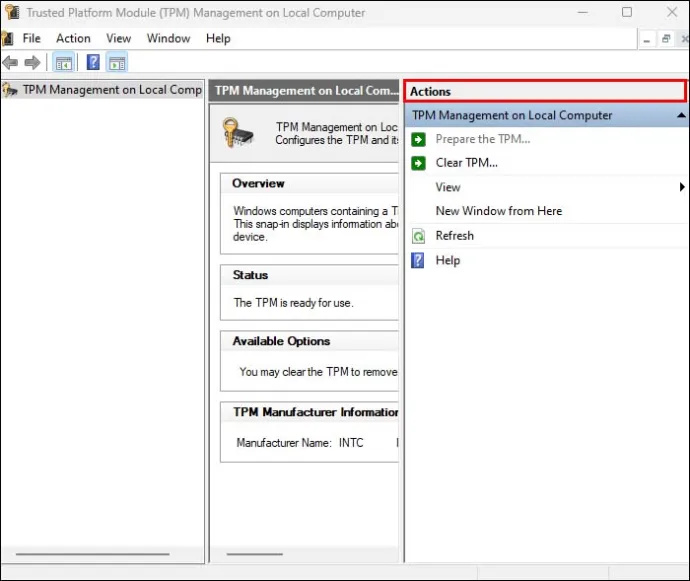Click the MMC console icon left of File menu

[x=7, y=38]
